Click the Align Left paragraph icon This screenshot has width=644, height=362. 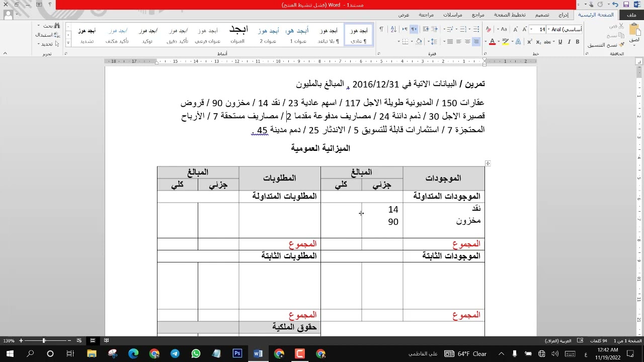pos(458,42)
